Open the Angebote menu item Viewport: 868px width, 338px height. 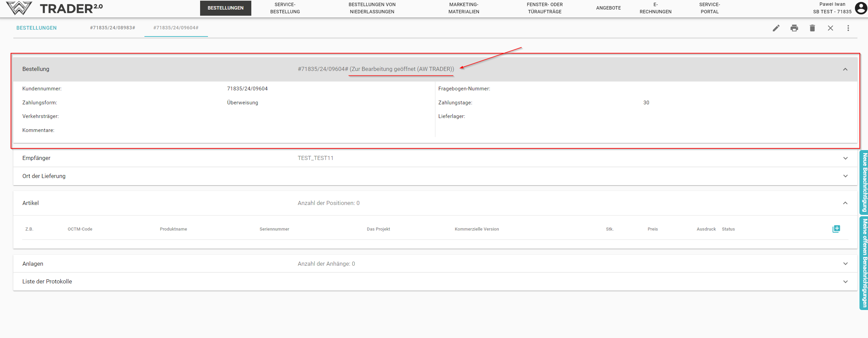point(608,8)
